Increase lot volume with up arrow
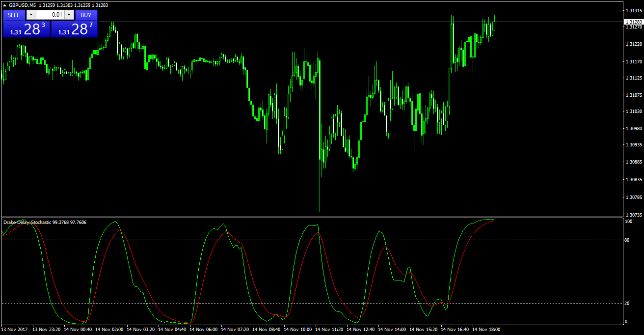Image resolution: width=644 pixels, height=335 pixels. tap(69, 15)
